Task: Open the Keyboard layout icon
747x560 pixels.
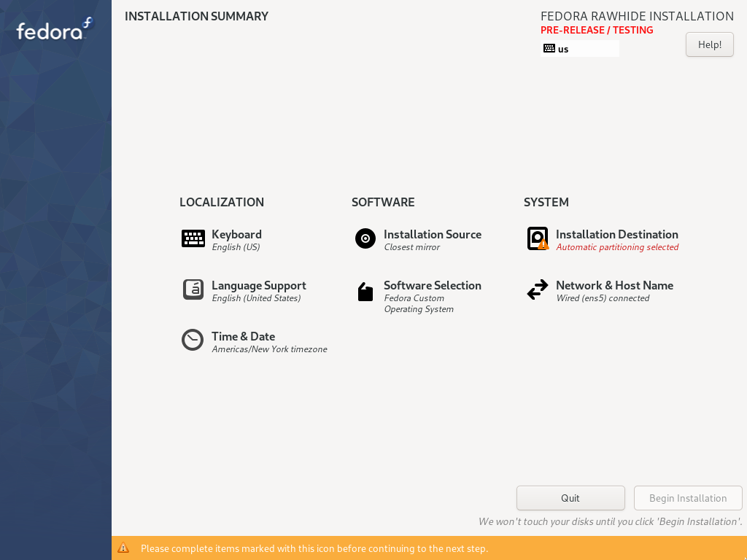Action: point(193,238)
